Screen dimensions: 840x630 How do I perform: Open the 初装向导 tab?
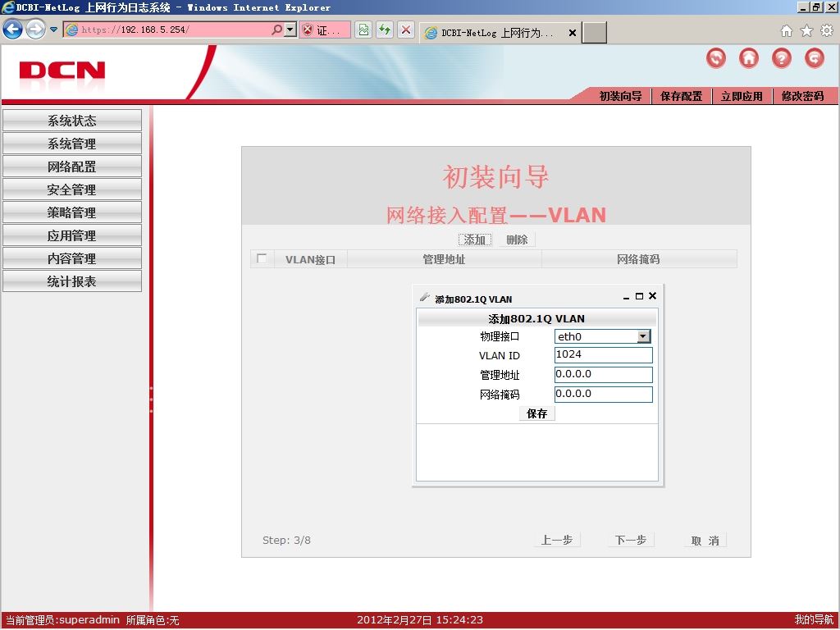point(620,97)
